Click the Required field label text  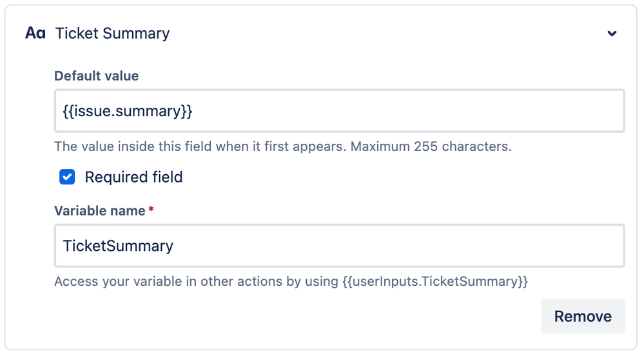pyautogui.click(x=133, y=177)
